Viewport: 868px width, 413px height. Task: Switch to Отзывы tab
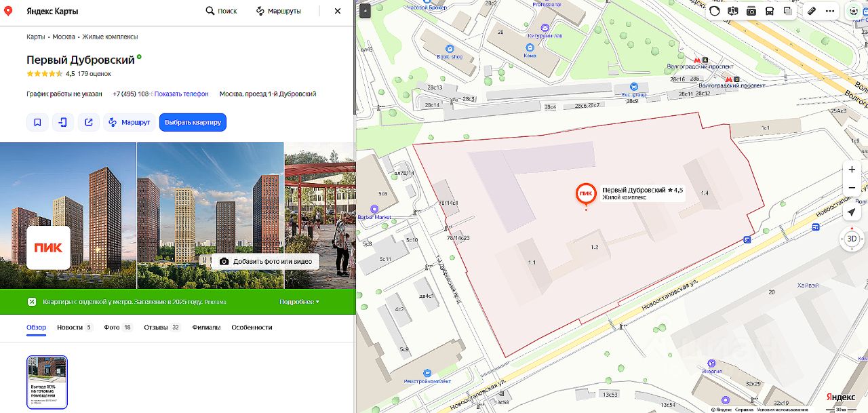click(162, 328)
